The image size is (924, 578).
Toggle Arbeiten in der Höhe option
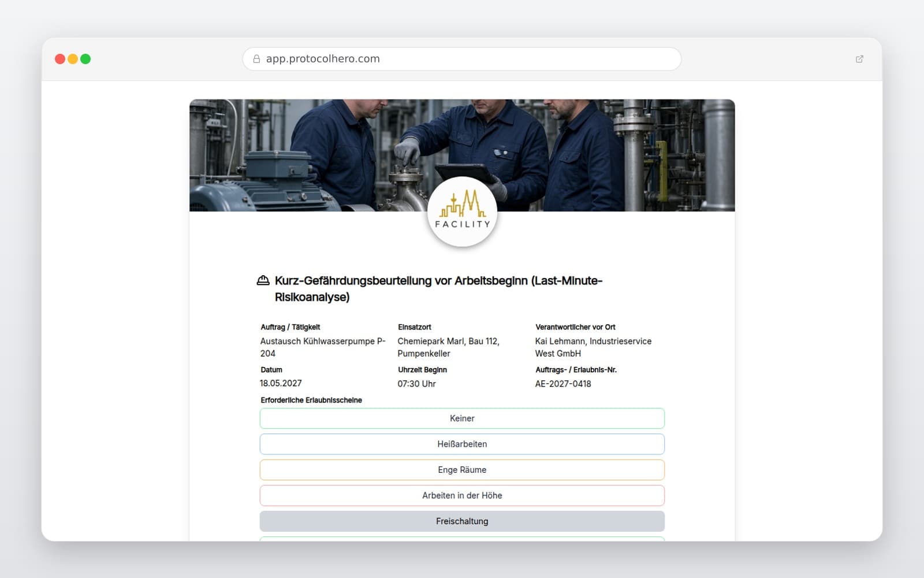[x=462, y=495]
